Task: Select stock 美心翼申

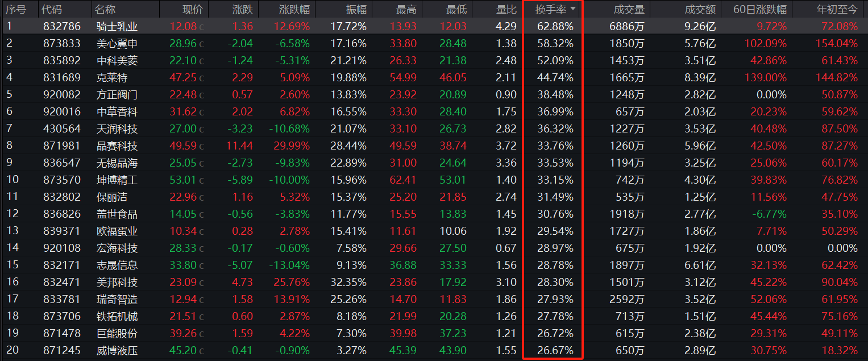Action: tap(117, 43)
